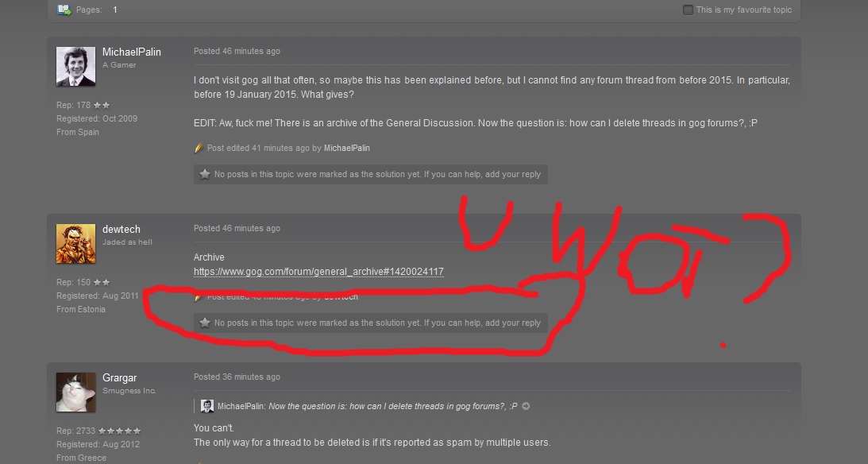Click Grargar's five reputation stars
The height and width of the screenshot is (464, 868).
click(x=120, y=431)
